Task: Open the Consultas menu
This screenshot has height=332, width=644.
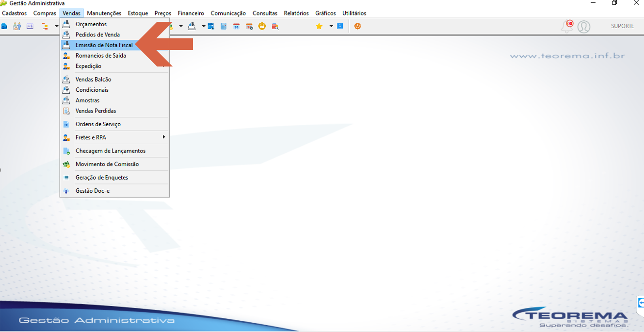Action: [265, 13]
